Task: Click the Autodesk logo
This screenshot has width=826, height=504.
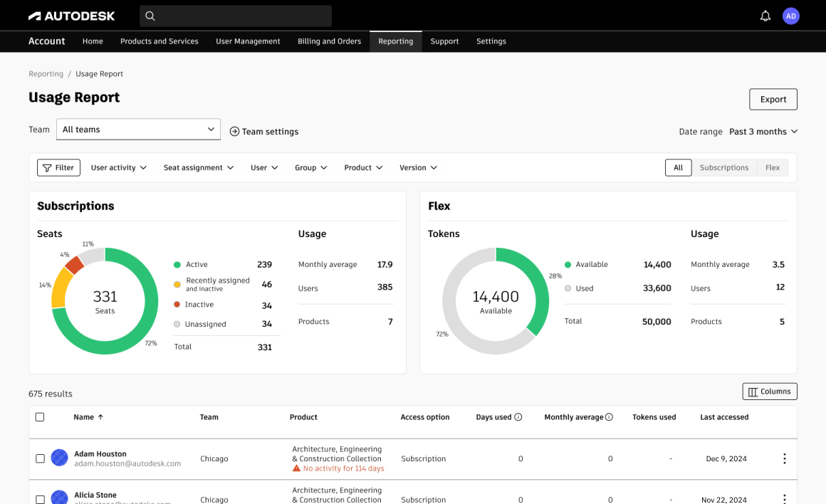Action: click(71, 16)
